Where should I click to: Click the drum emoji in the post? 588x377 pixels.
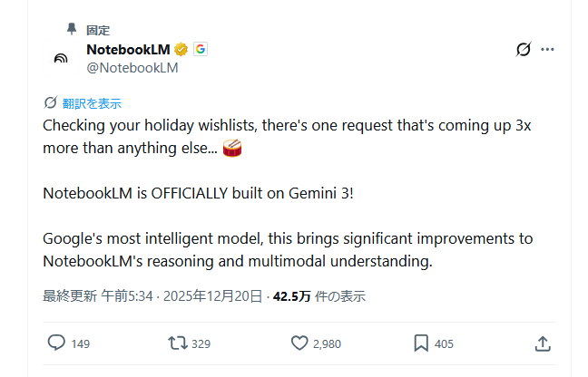(x=233, y=147)
